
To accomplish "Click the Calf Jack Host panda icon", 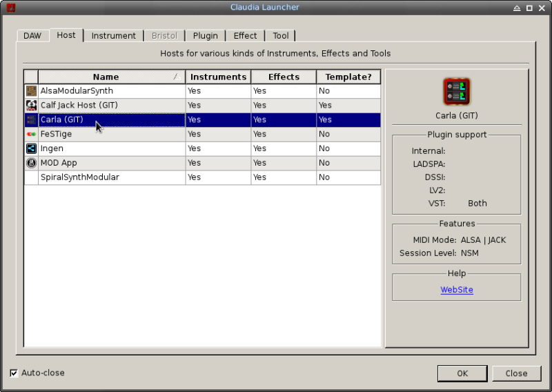I will click(x=31, y=106).
